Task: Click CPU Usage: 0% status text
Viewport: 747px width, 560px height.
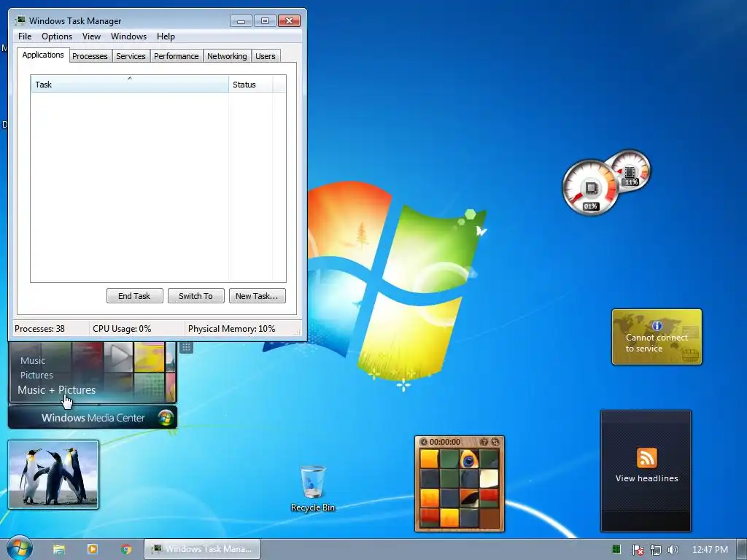Action: point(122,329)
